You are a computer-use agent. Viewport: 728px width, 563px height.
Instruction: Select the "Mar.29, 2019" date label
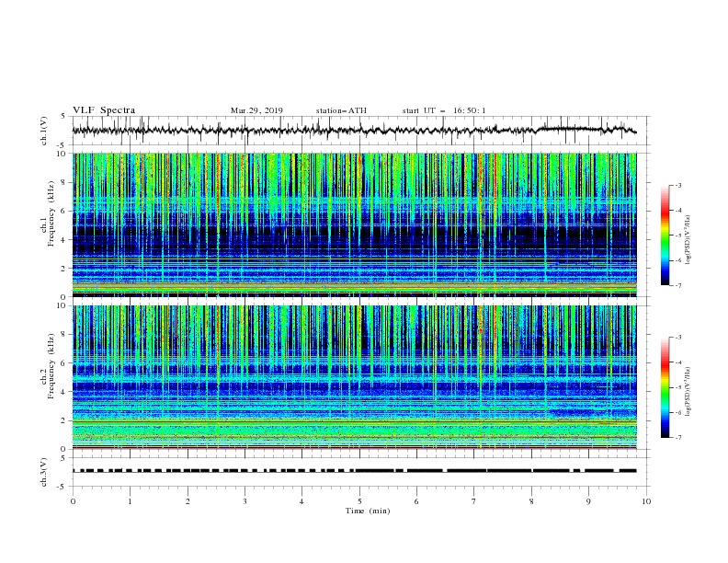pyautogui.click(x=256, y=110)
